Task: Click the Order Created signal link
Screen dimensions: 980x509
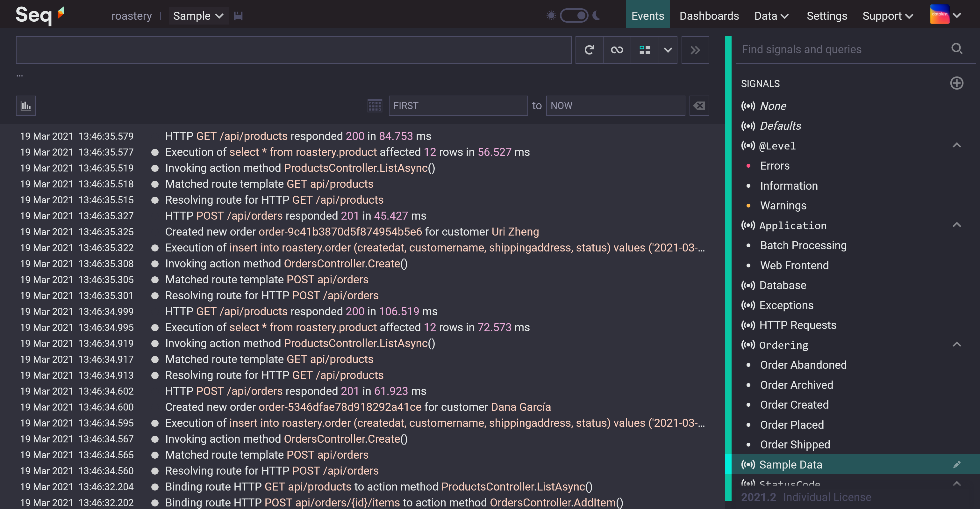Action: click(x=794, y=404)
